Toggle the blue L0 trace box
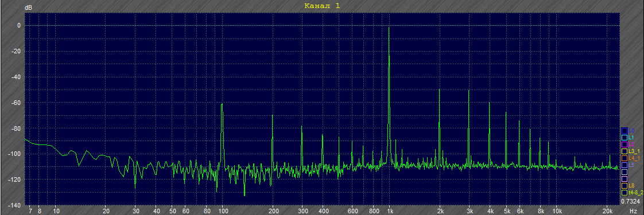 coord(624,130)
